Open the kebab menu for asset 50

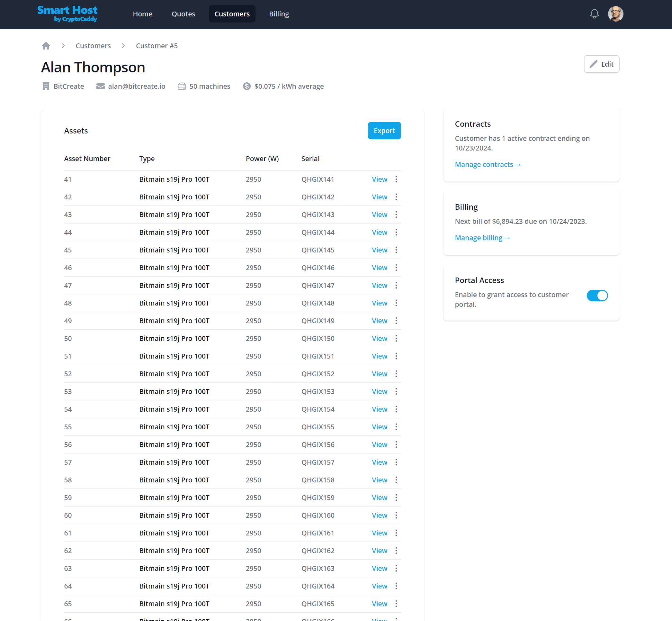pos(396,338)
